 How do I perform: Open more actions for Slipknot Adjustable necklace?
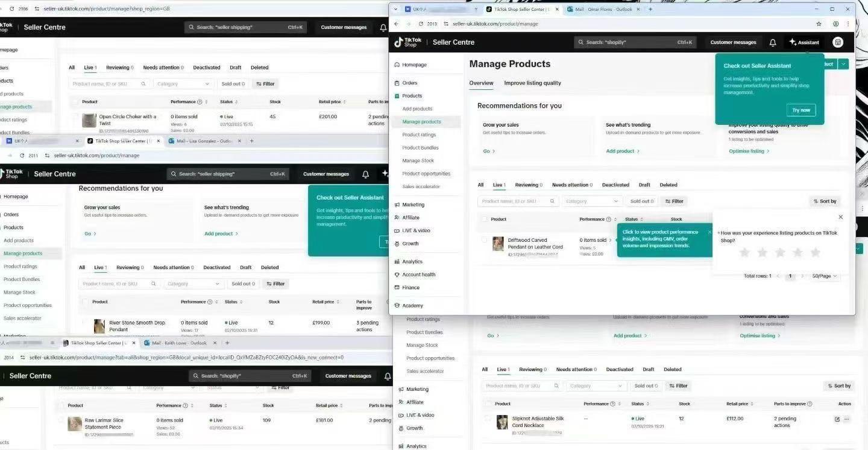coord(847,419)
